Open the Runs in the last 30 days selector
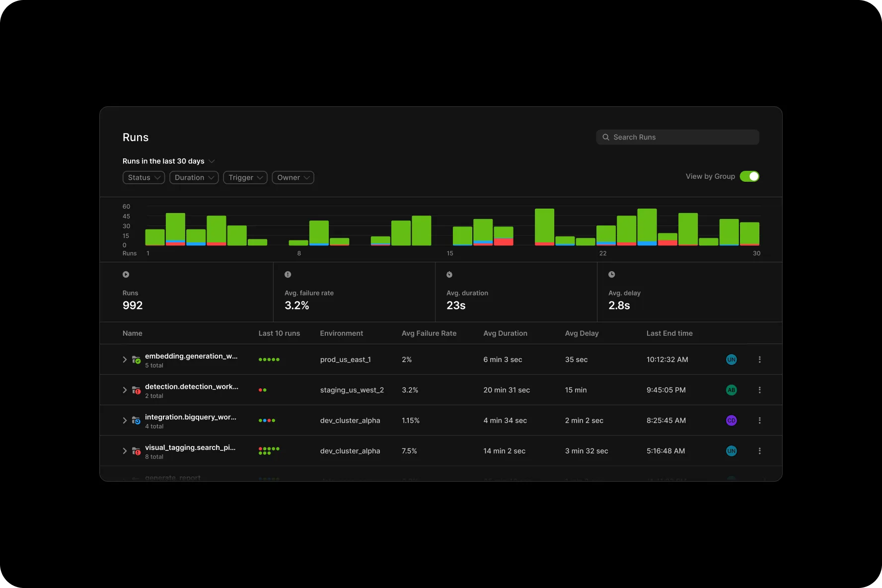The height and width of the screenshot is (588, 882). (x=168, y=161)
